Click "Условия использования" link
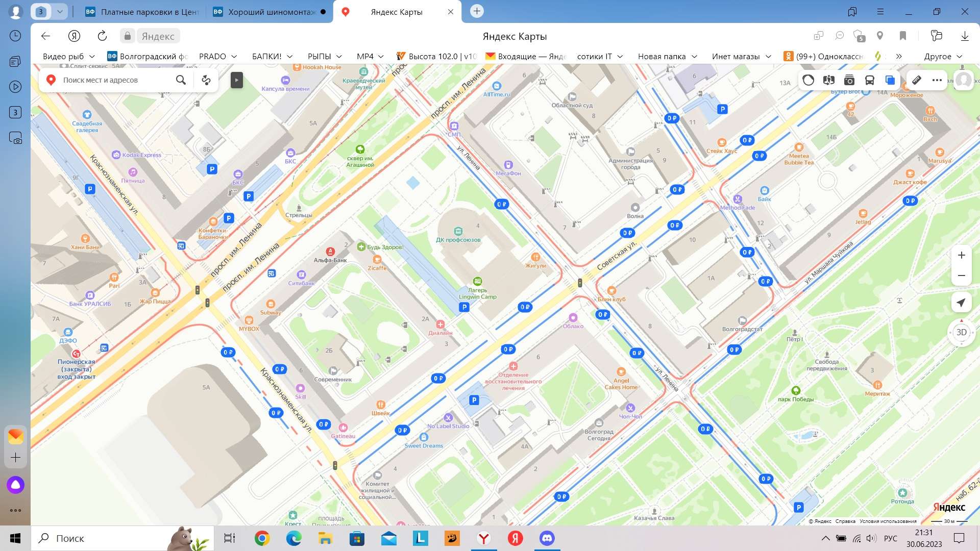Image resolution: width=980 pixels, height=551 pixels. (x=888, y=521)
